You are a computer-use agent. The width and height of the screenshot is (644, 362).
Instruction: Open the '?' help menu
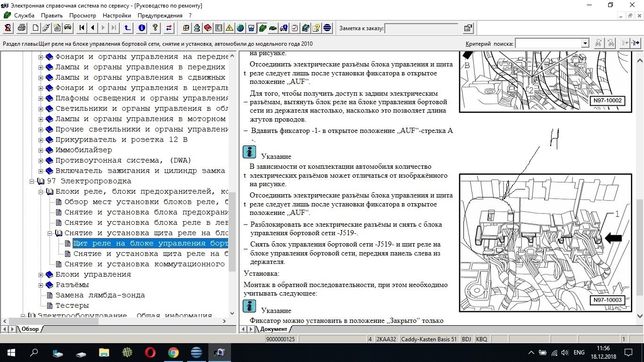pyautogui.click(x=190, y=16)
